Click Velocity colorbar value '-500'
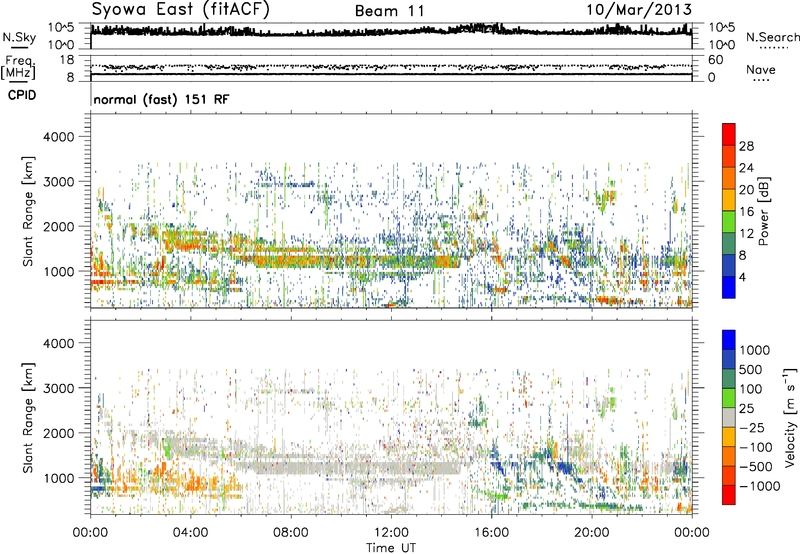 [x=756, y=466]
